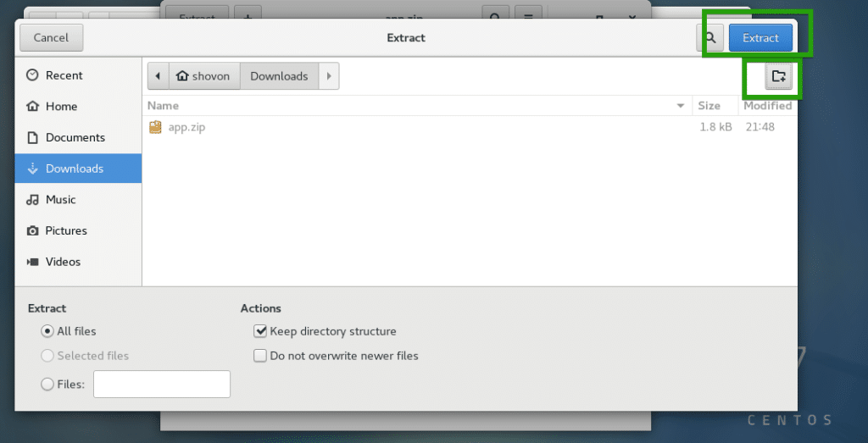Select Documents in the sidebar
The width and height of the screenshot is (868, 443).
click(75, 137)
